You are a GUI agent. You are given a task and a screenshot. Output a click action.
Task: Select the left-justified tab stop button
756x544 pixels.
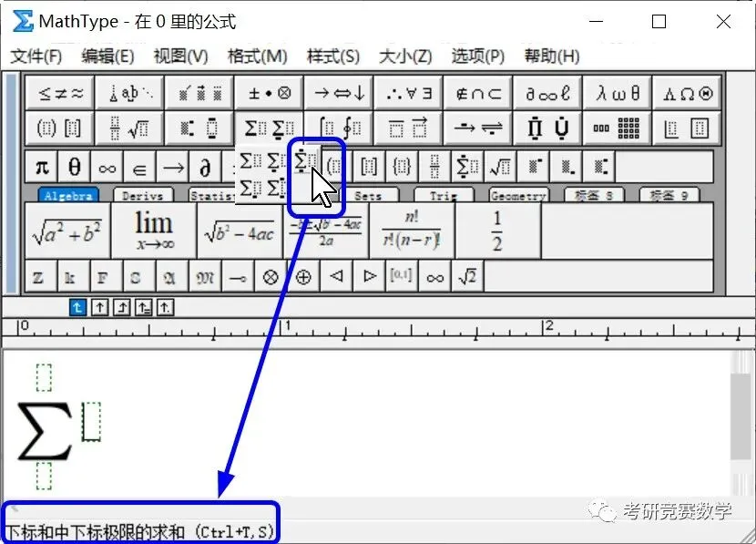(77, 307)
